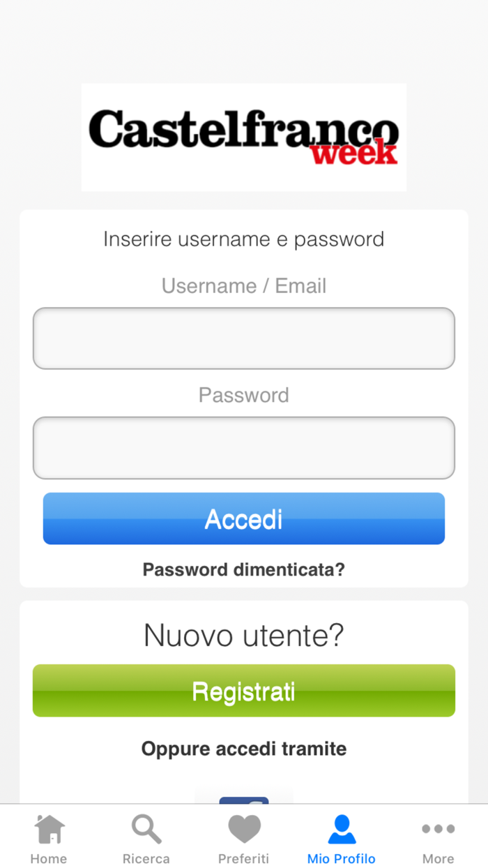Open the "Password dimenticata?" link
Screen dimensions: 488x868
coord(244,569)
